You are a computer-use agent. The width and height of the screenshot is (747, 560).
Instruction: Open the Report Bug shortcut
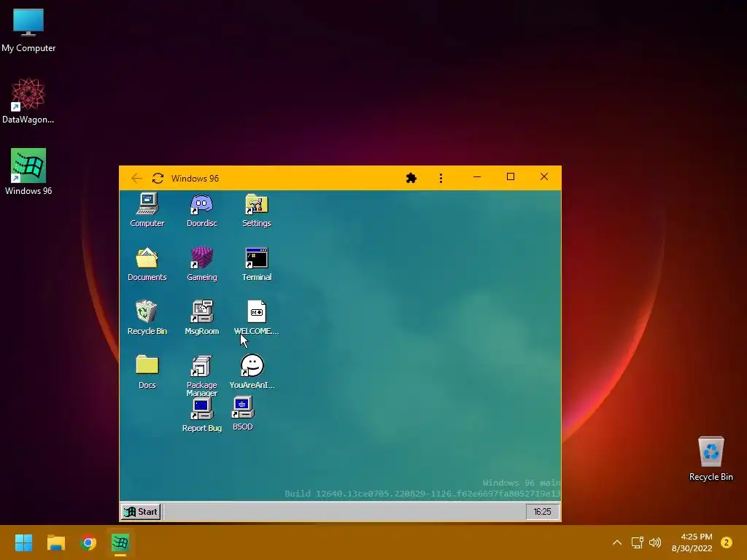(201, 415)
